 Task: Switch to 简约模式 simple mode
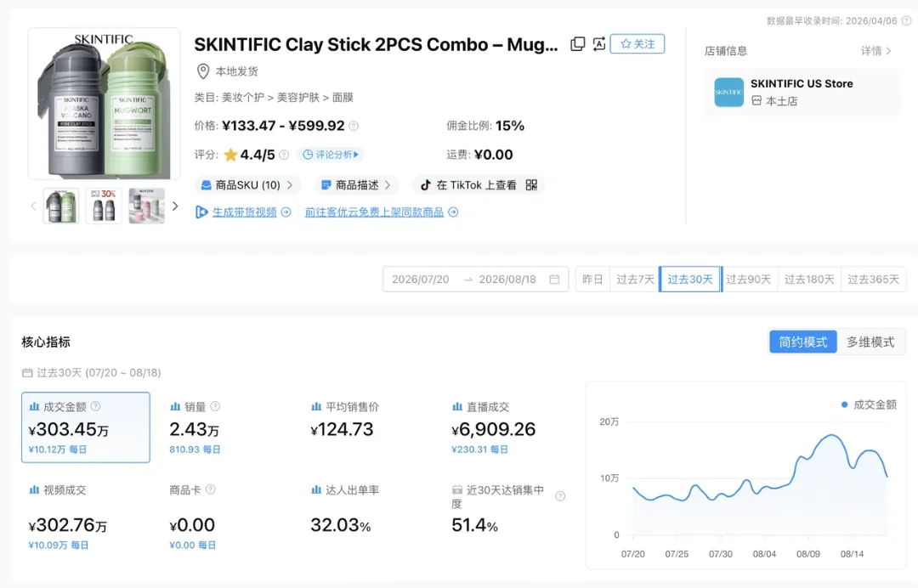coord(802,342)
